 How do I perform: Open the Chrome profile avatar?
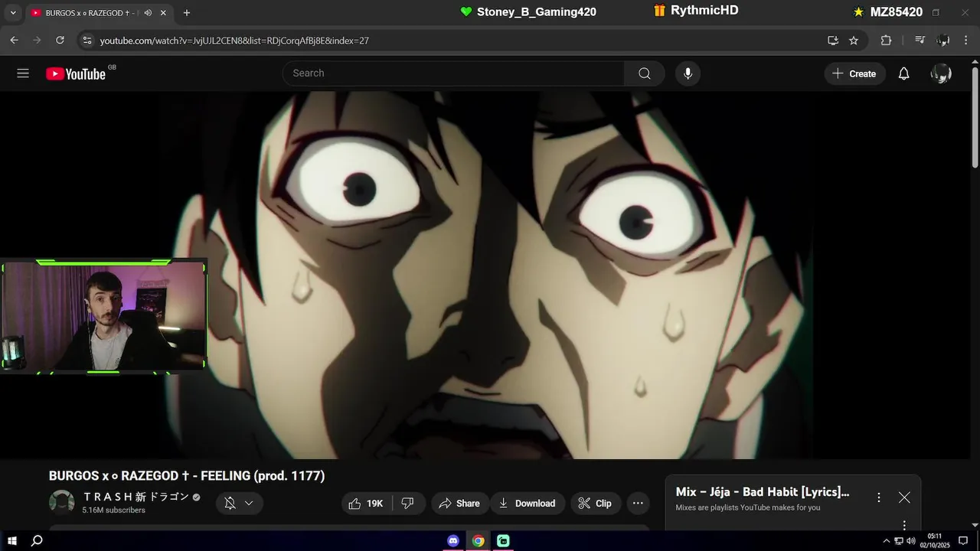[x=943, y=40]
